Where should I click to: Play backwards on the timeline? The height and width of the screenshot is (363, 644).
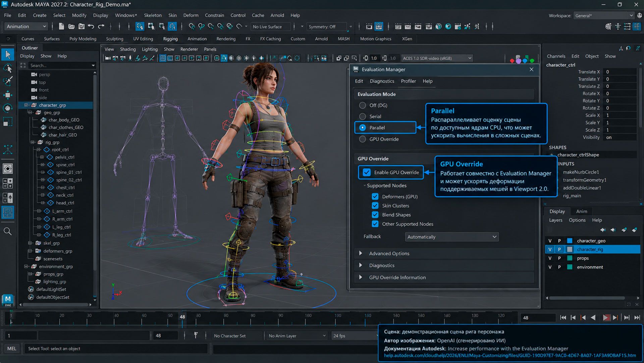click(x=593, y=317)
